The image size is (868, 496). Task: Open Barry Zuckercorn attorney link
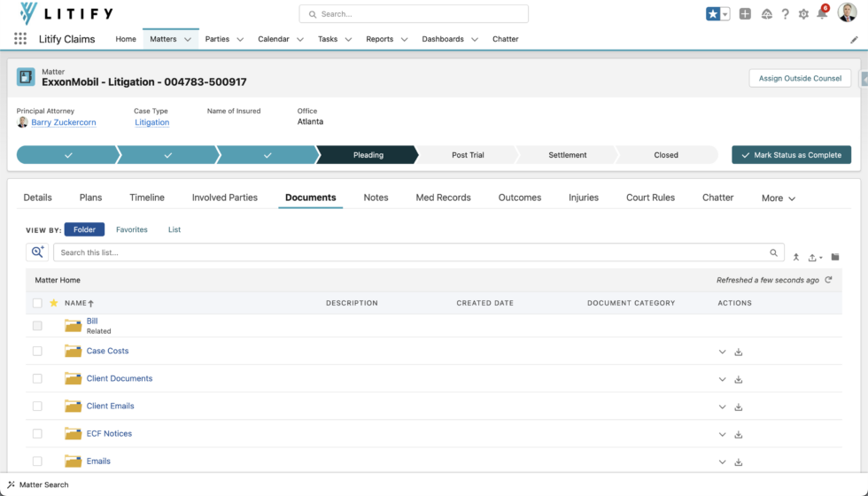pyautogui.click(x=64, y=122)
